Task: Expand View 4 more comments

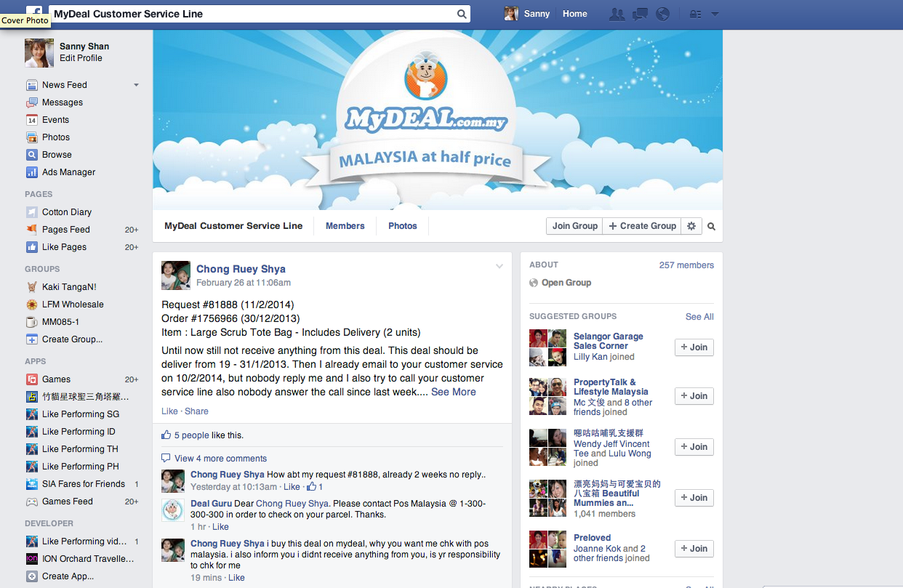Action: [x=220, y=459]
